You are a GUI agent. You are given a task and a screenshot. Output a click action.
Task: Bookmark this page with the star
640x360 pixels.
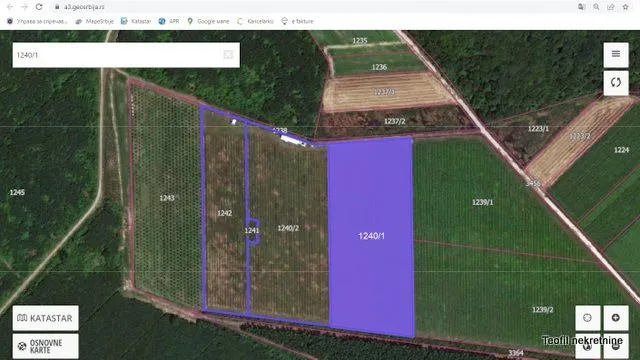(625, 7)
